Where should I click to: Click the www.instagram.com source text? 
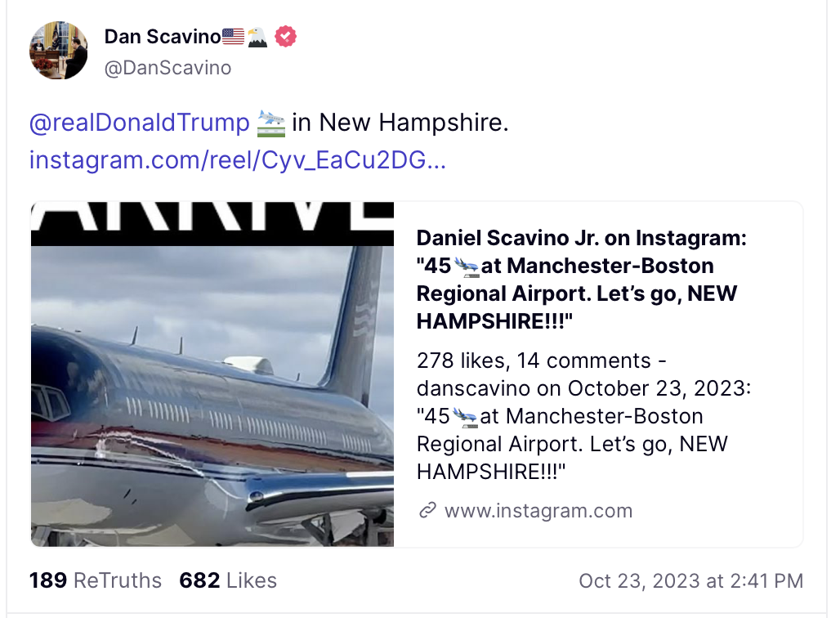[538, 511]
